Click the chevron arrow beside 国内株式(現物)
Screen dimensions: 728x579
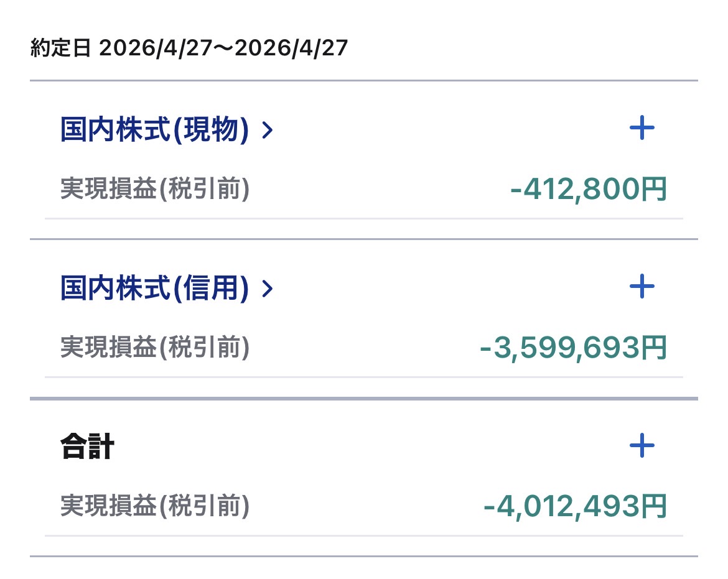coord(268,131)
